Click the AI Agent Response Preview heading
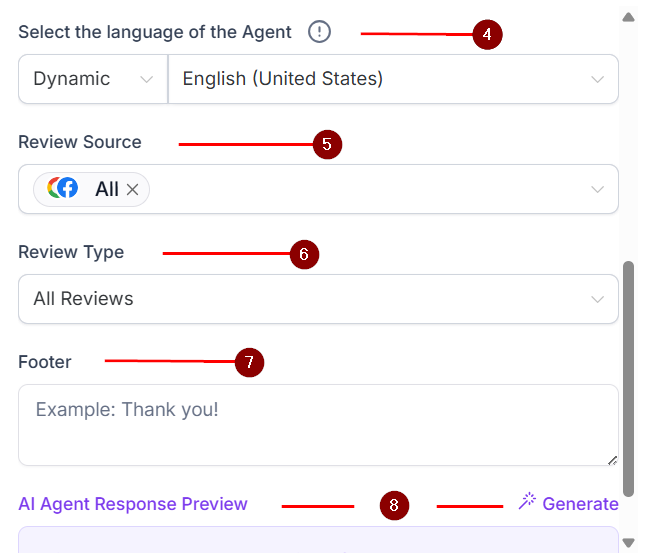 coord(133,504)
